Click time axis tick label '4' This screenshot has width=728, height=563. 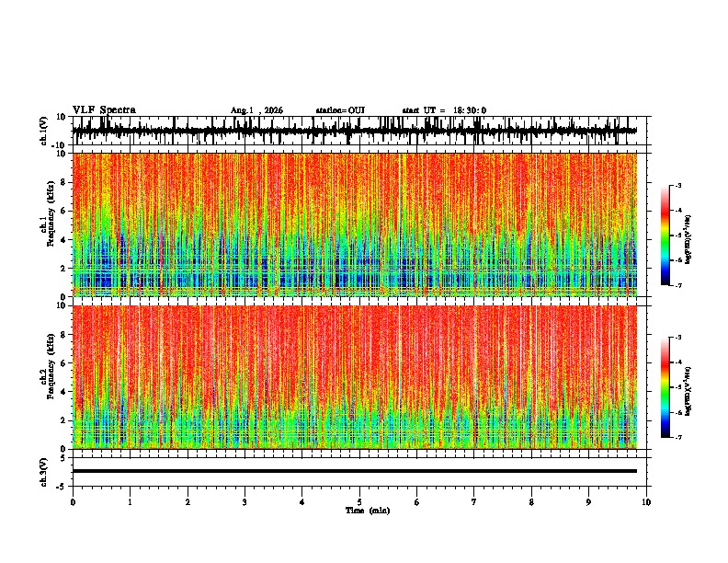point(302,502)
